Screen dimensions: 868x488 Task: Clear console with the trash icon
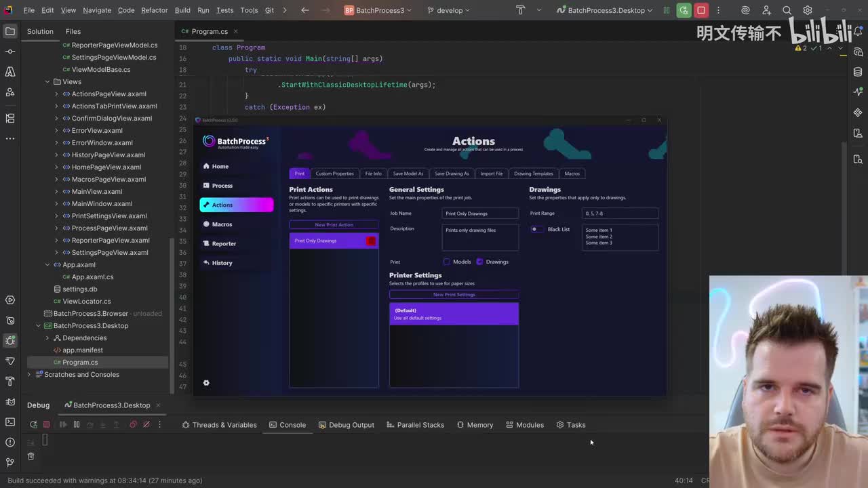31,456
